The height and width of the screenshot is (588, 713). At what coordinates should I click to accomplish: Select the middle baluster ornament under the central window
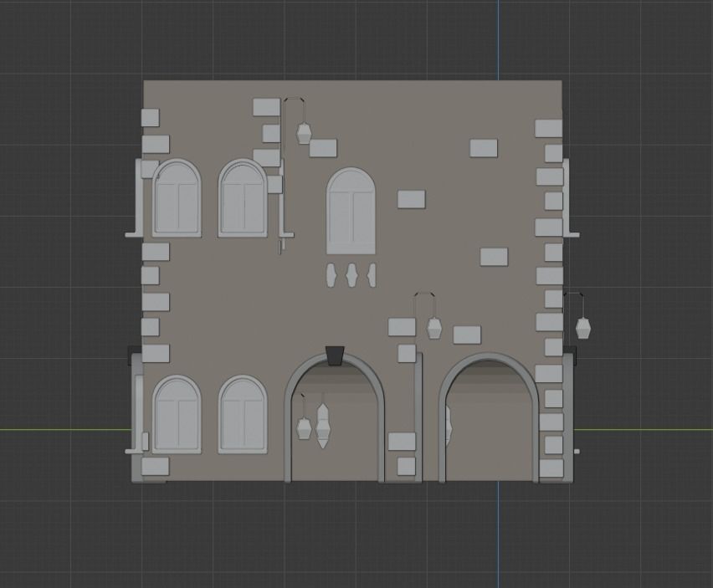[351, 275]
